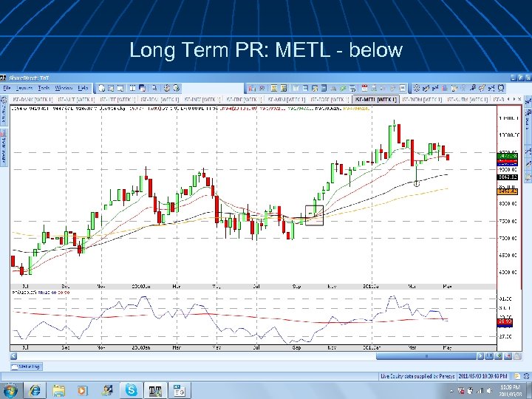Click the horizontal chart scrollbar thumb
The image size is (532, 399).
coord(426,356)
